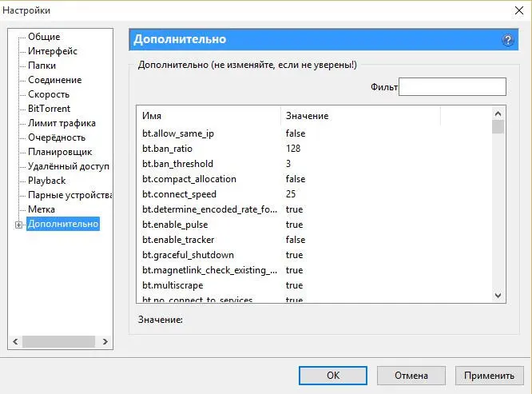Select bt.magnetlink_check_existing_... row
532x394 pixels.
tap(314, 270)
